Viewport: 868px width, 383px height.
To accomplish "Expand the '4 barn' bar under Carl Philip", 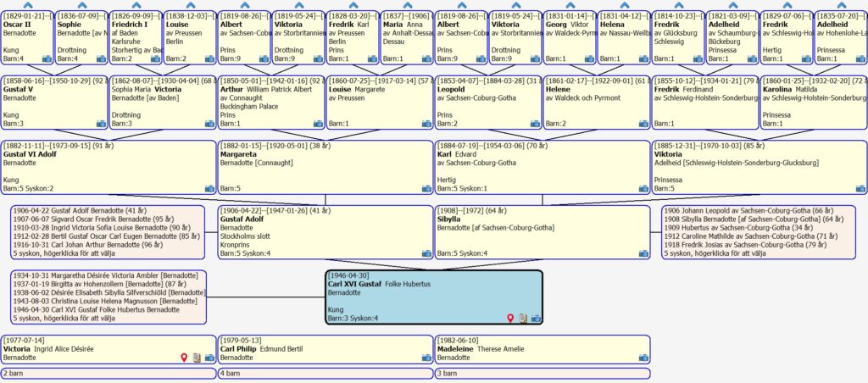I will click(325, 374).
